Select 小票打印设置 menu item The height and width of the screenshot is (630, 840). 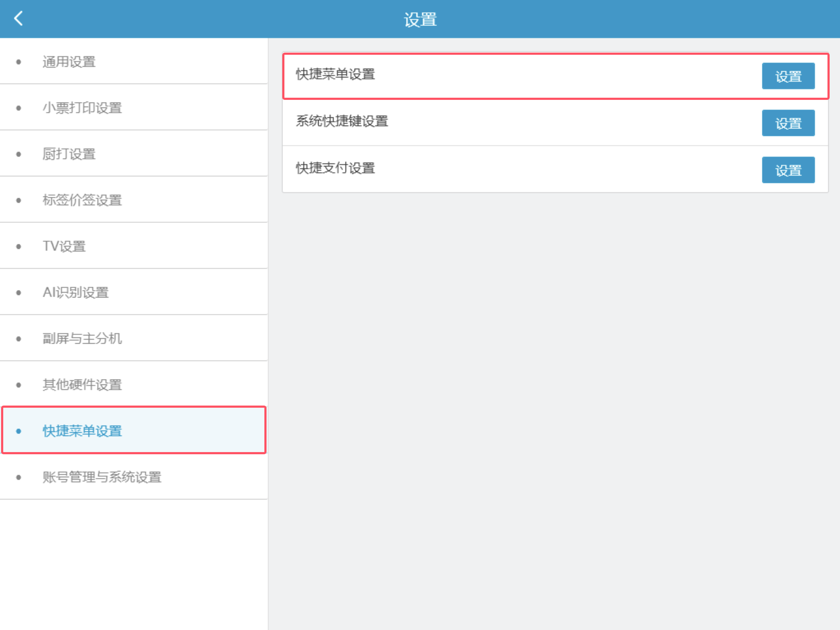[82, 108]
